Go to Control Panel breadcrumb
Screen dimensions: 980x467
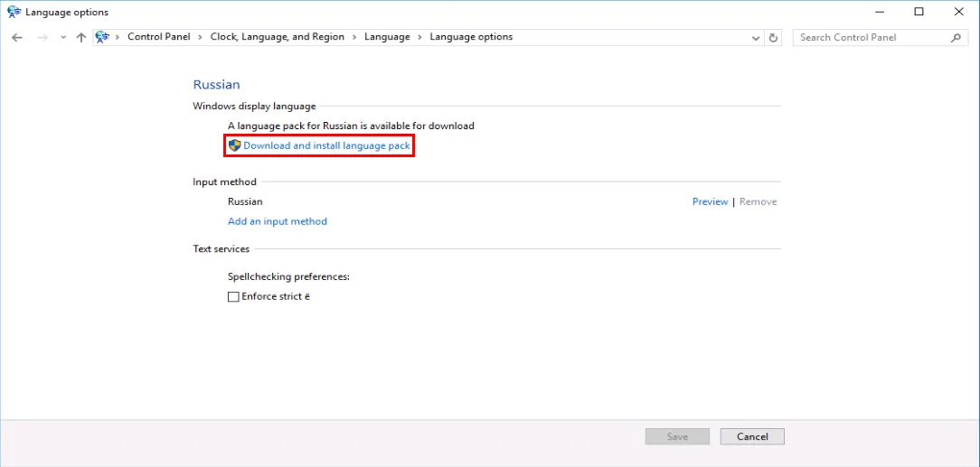(158, 37)
